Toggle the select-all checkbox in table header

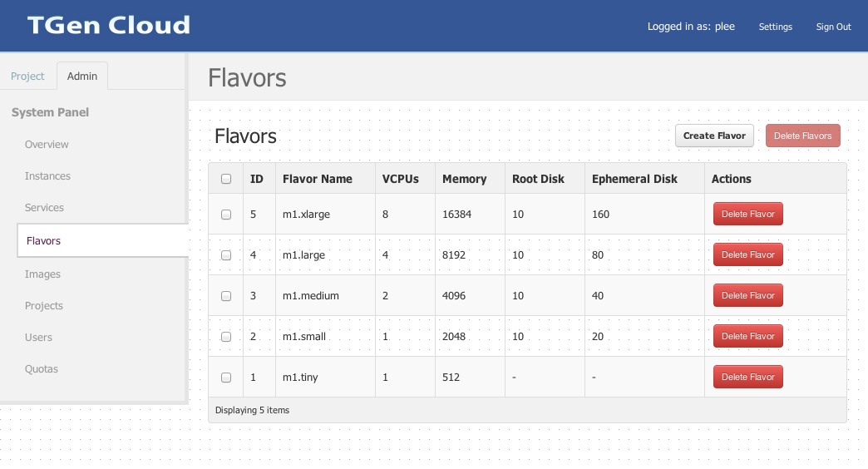coord(226,179)
